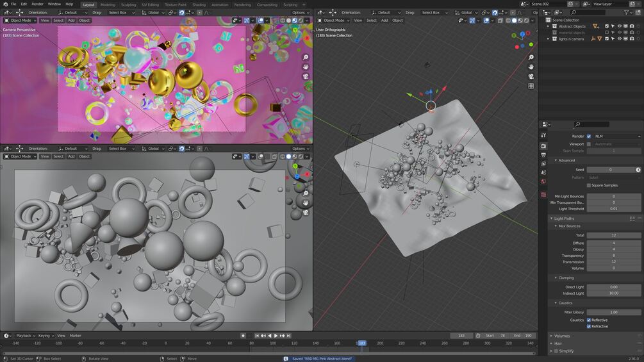
Task: Toggle material objects collection checkbox
Action: tap(607, 33)
